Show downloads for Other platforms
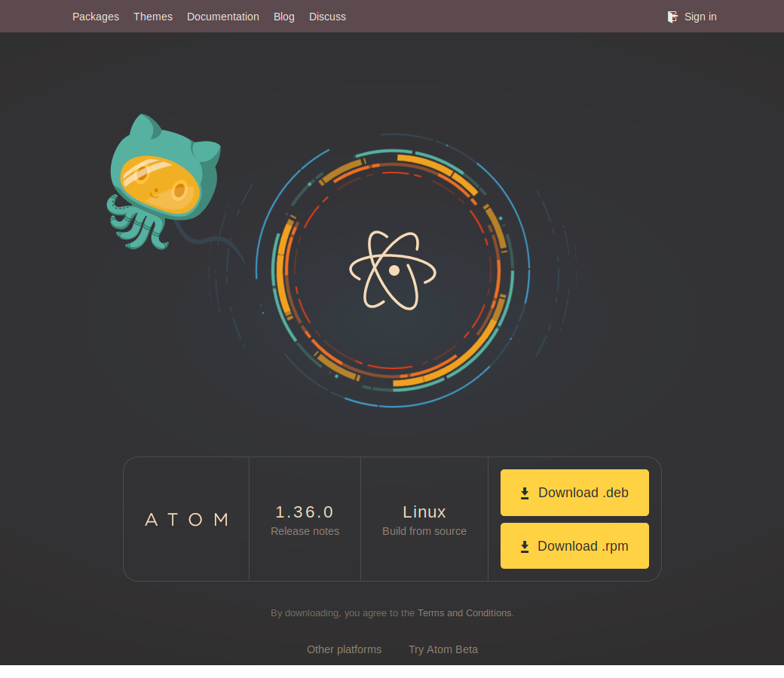 (344, 649)
